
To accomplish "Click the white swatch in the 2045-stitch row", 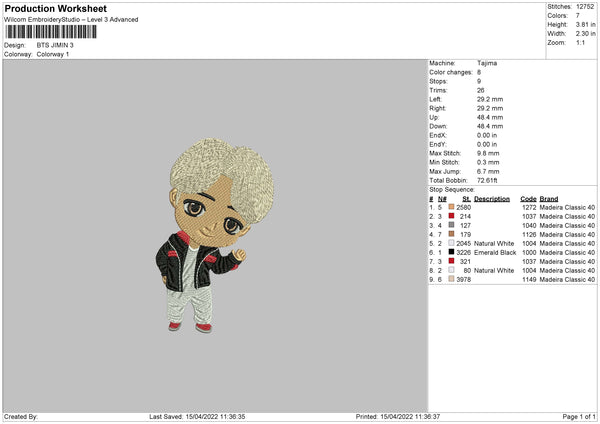I will pyautogui.click(x=452, y=243).
